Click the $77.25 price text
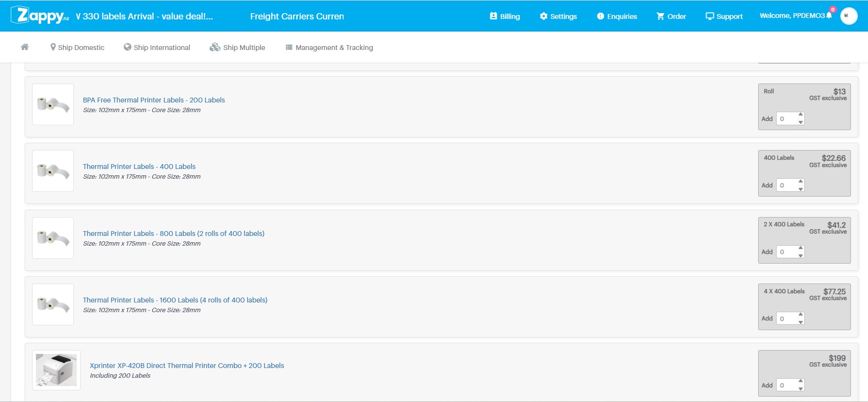The height and width of the screenshot is (402, 868). click(834, 291)
